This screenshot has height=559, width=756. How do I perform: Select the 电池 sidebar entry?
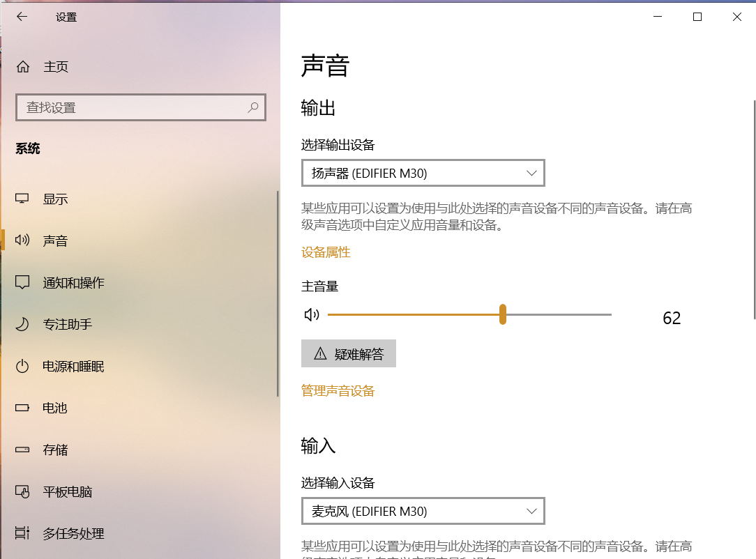[x=54, y=408]
